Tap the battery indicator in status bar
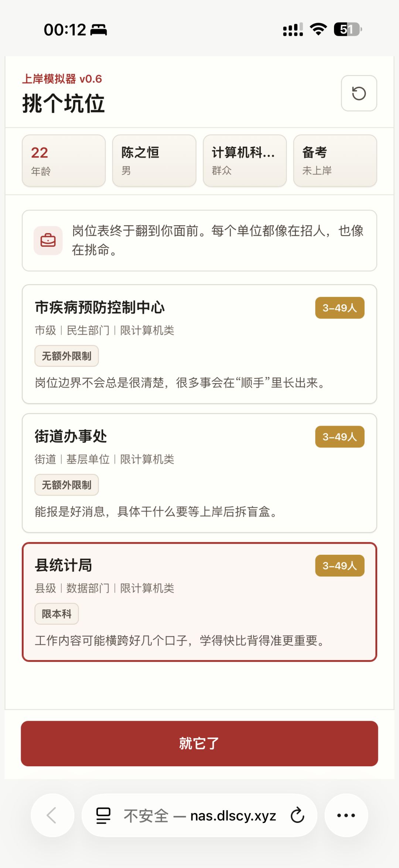 point(348,29)
